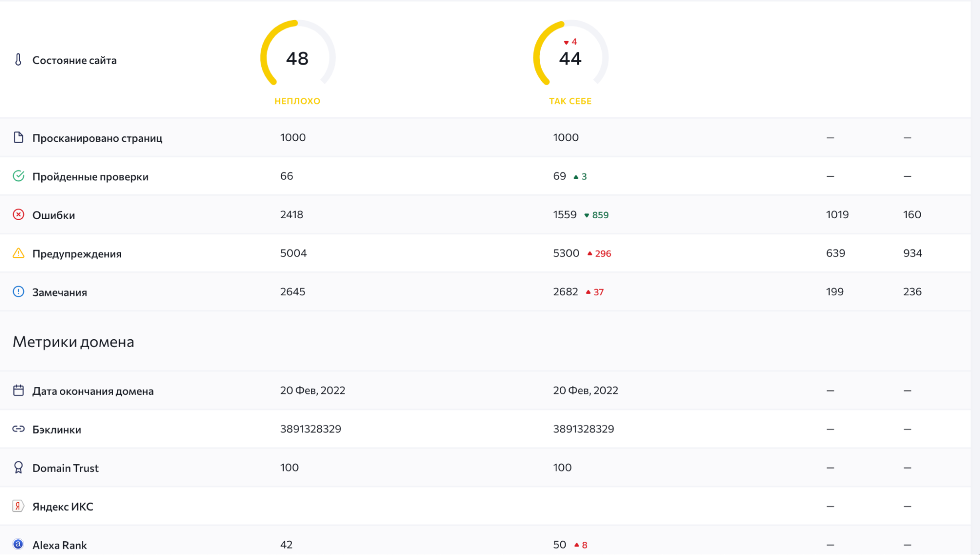Screen dimensions: 980x555
Task: Click the warnings value 5004
Action: click(294, 253)
